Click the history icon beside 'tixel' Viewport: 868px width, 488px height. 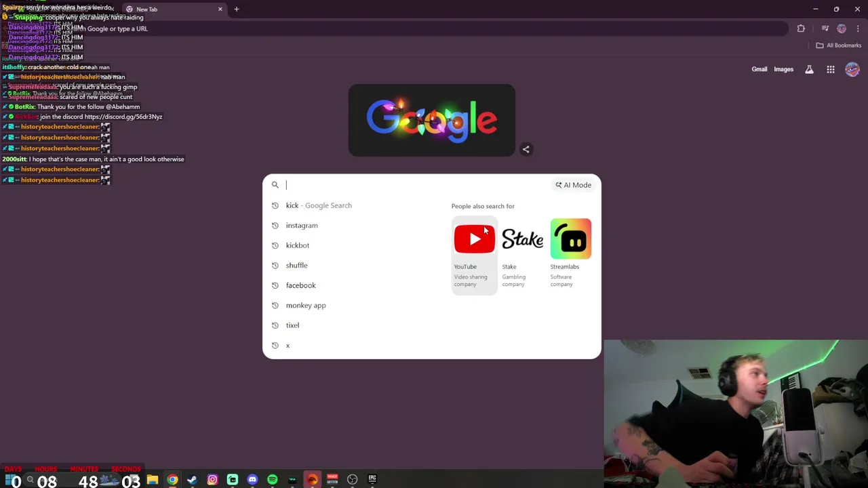tap(275, 325)
